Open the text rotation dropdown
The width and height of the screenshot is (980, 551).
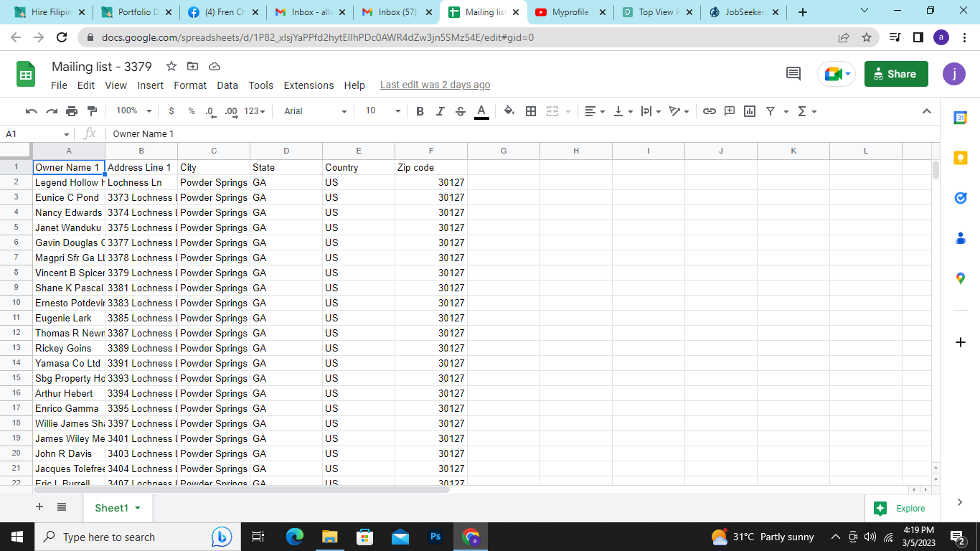click(679, 111)
